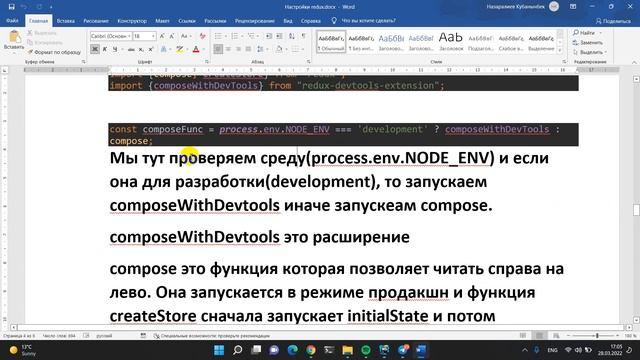Image resolution: width=640 pixels, height=360 pixels.
Task: Click the Align Right icon
Action: click(238, 49)
